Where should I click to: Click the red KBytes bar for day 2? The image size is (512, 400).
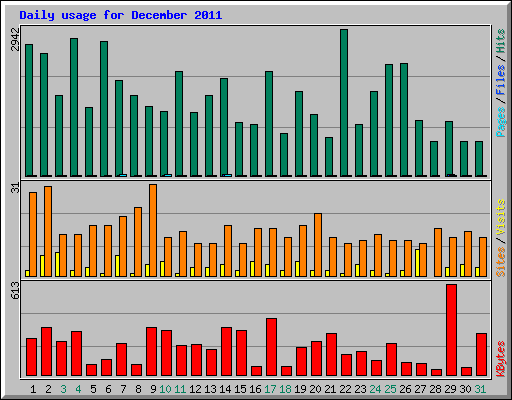(x=47, y=352)
